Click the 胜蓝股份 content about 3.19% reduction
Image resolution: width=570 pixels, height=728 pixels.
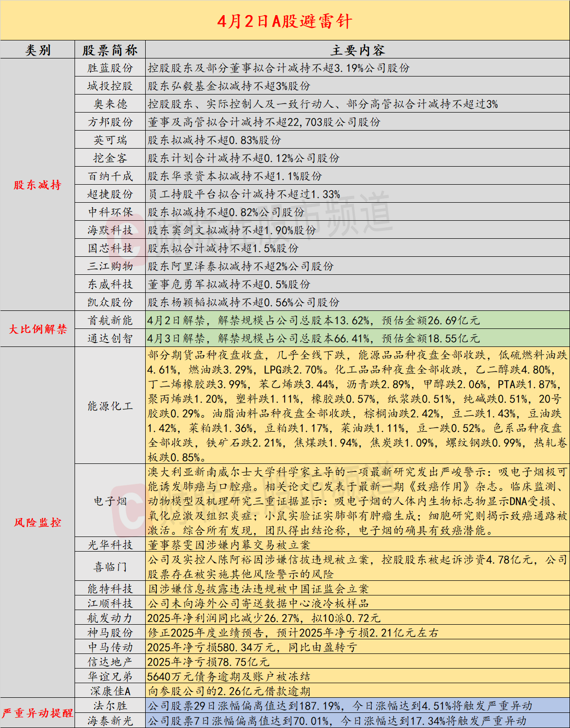point(279,68)
